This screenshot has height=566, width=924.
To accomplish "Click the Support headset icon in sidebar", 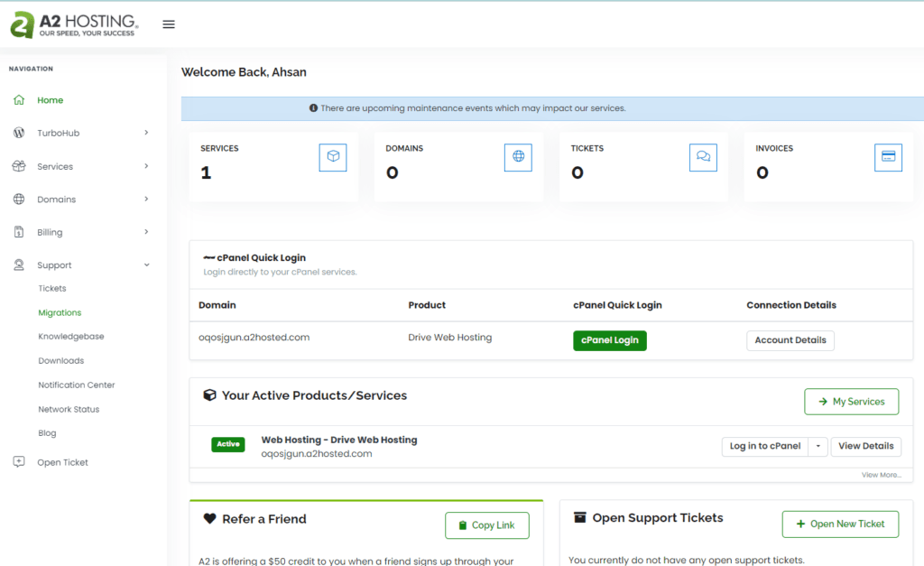I will [x=19, y=265].
